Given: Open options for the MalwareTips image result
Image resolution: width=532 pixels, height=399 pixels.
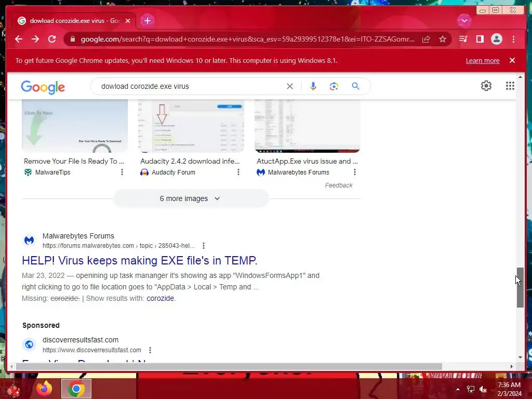Looking at the screenshot, I should [122, 172].
